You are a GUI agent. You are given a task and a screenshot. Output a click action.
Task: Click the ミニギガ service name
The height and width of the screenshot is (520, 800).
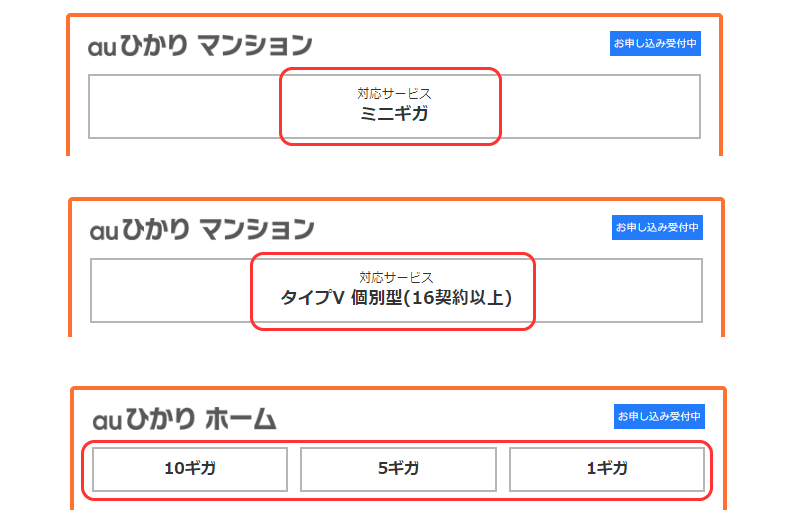point(394,113)
